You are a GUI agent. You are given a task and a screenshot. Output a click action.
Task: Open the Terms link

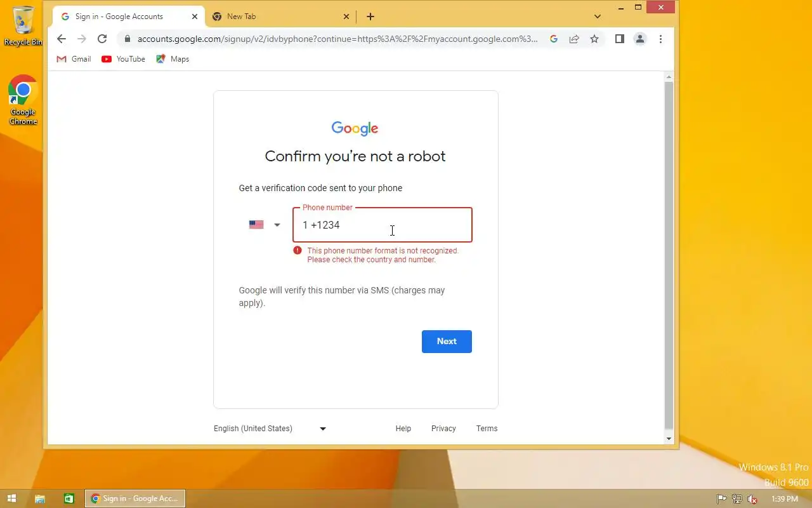point(487,429)
